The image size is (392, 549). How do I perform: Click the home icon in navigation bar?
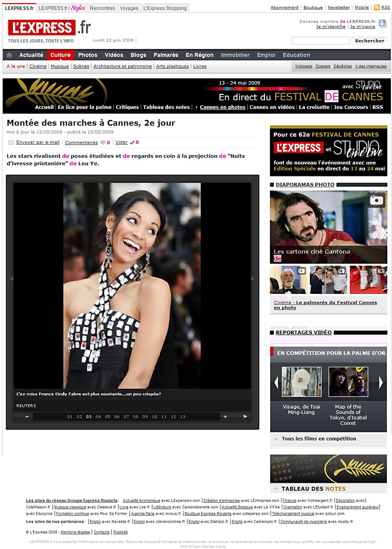click(x=9, y=55)
